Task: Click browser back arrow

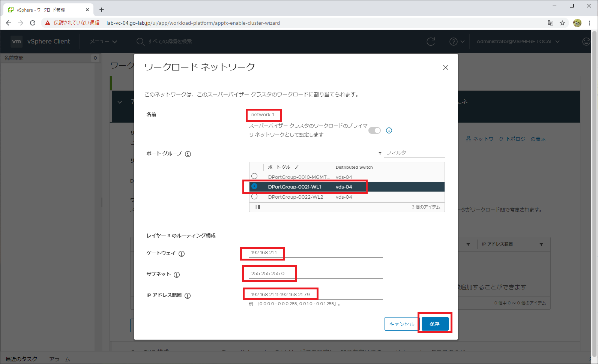Action: [9, 23]
